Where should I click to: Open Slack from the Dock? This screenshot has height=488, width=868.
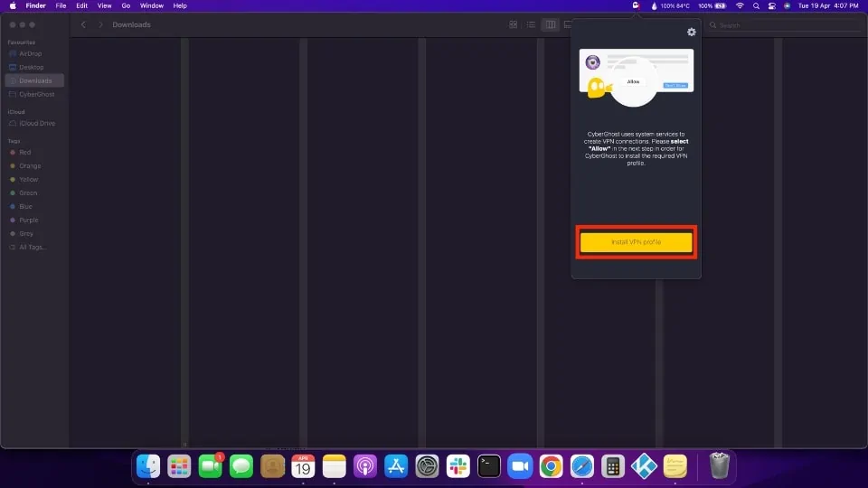point(458,466)
